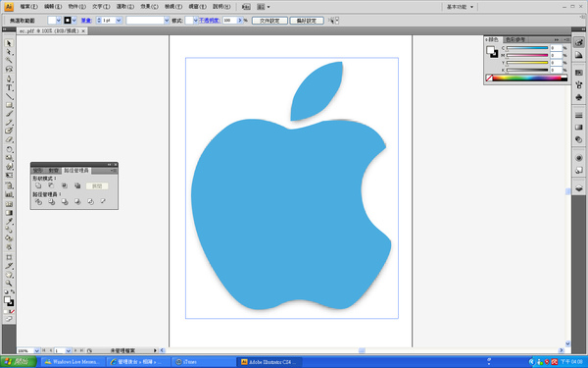Click the Expand button in Pathfinder panel
588x368 pixels.
97,185
